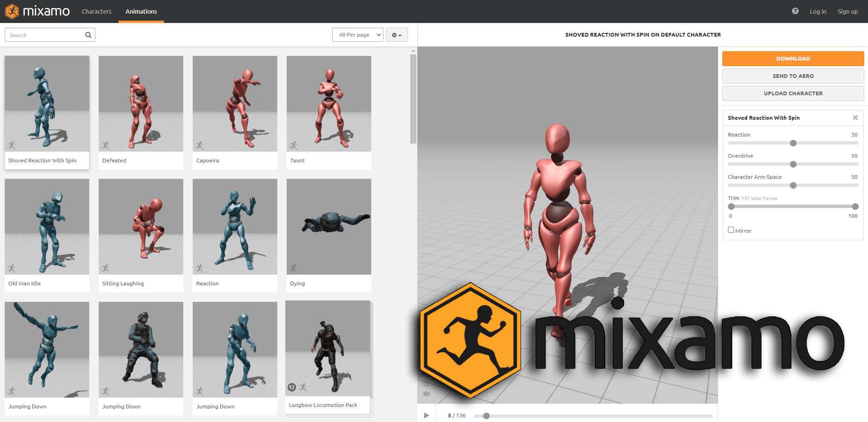Click the Trim end value '100'
This screenshot has height=422, width=868.
coord(853,216)
